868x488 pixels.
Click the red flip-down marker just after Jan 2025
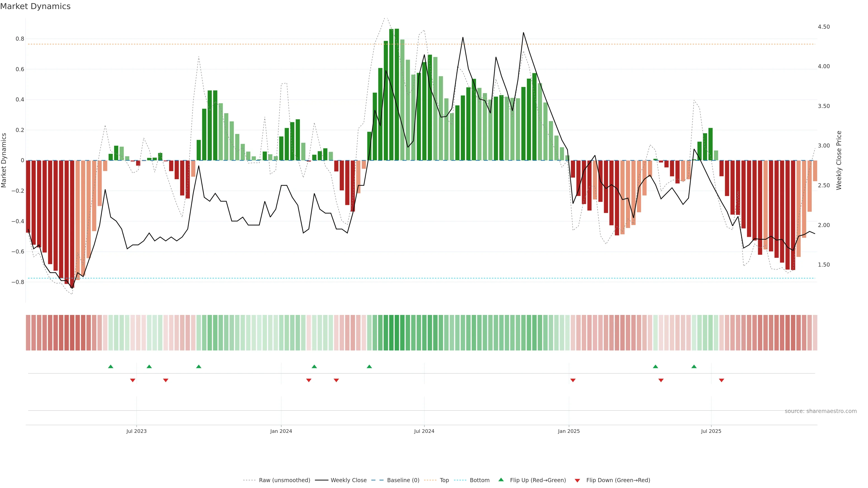[x=573, y=380]
